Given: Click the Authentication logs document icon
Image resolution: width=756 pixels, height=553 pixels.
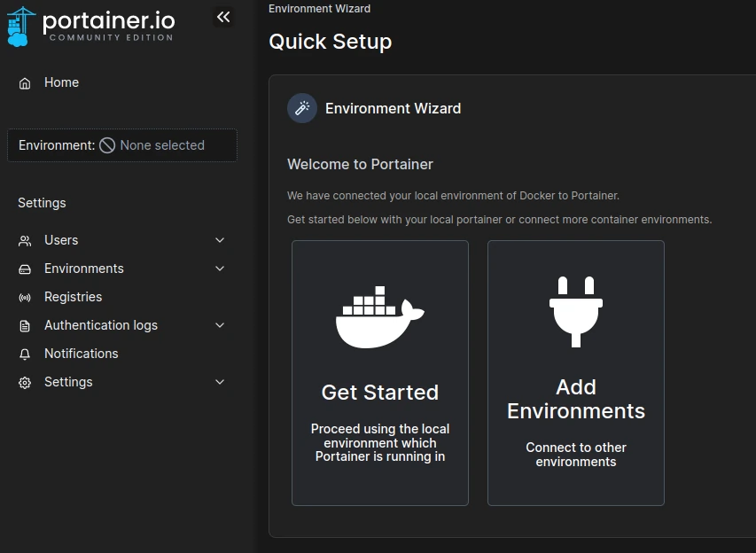Looking at the screenshot, I should (25, 326).
